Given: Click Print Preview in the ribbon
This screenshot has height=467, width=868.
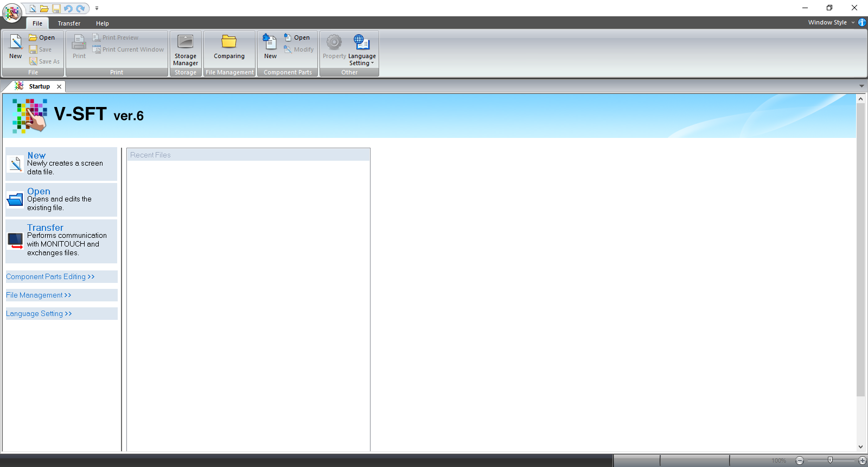Looking at the screenshot, I should tap(116, 37).
